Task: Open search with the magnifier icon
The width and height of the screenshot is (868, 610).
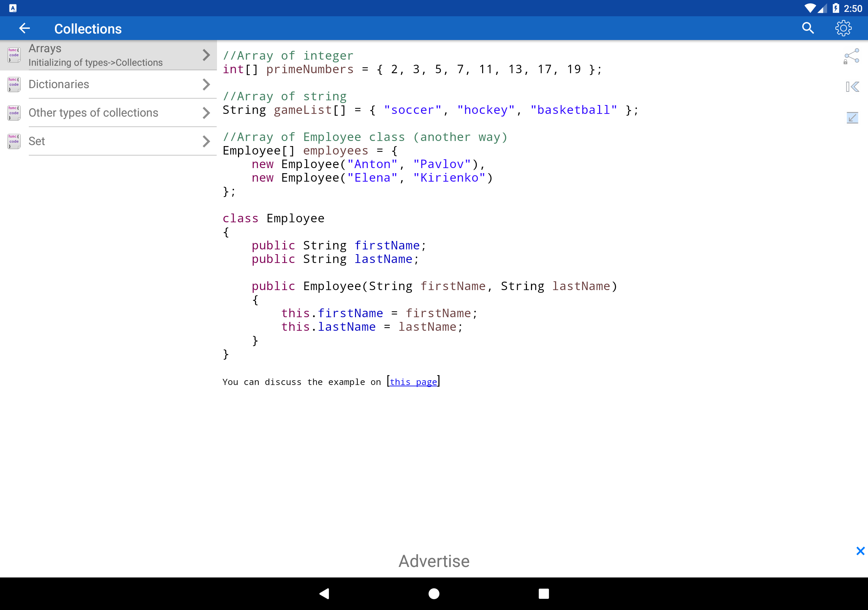Action: coord(808,28)
